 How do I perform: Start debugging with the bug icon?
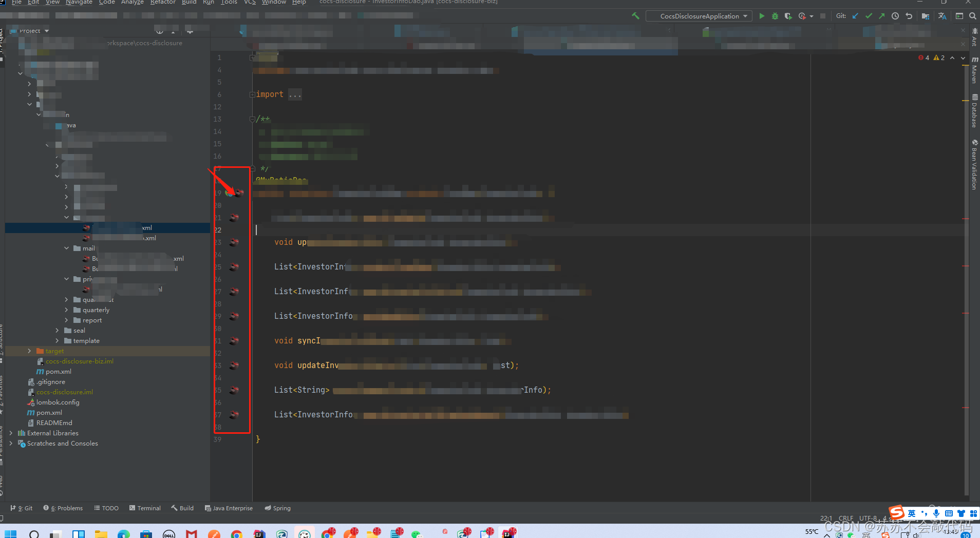pyautogui.click(x=775, y=16)
